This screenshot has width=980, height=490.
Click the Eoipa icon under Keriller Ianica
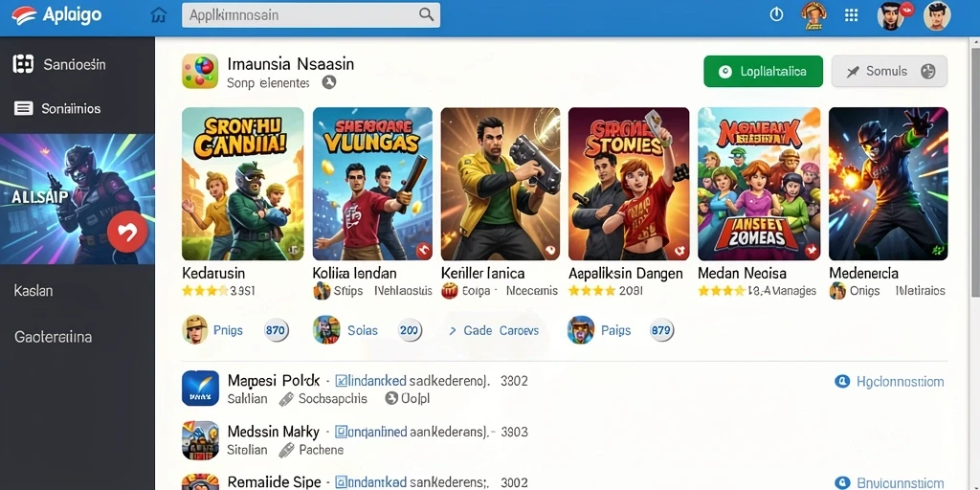[450, 291]
